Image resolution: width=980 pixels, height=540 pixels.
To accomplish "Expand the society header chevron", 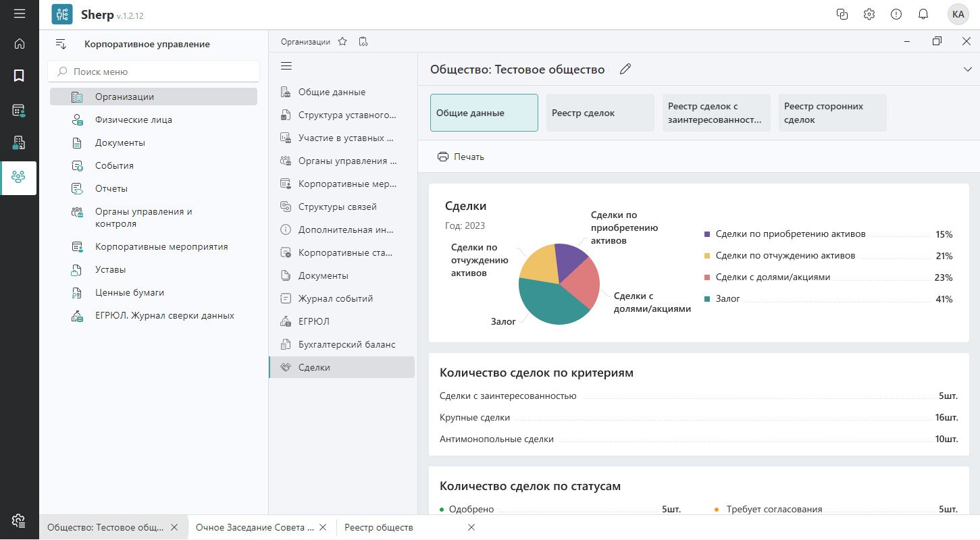I will (x=966, y=70).
